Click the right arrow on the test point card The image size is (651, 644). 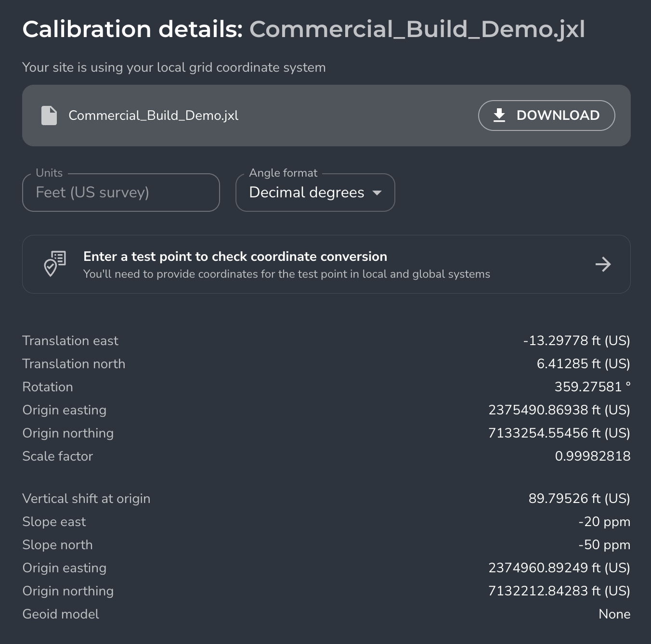point(603,264)
